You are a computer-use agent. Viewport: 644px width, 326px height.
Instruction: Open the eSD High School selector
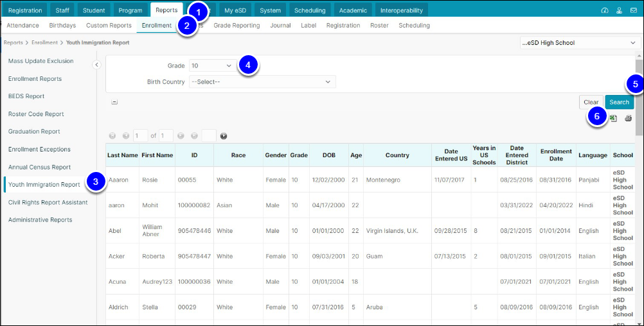580,42
